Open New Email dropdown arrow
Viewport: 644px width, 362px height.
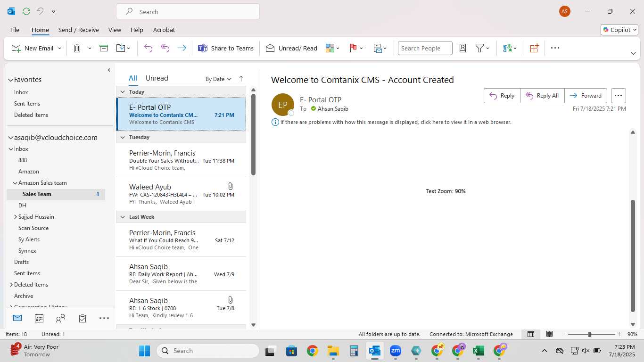[59, 48]
